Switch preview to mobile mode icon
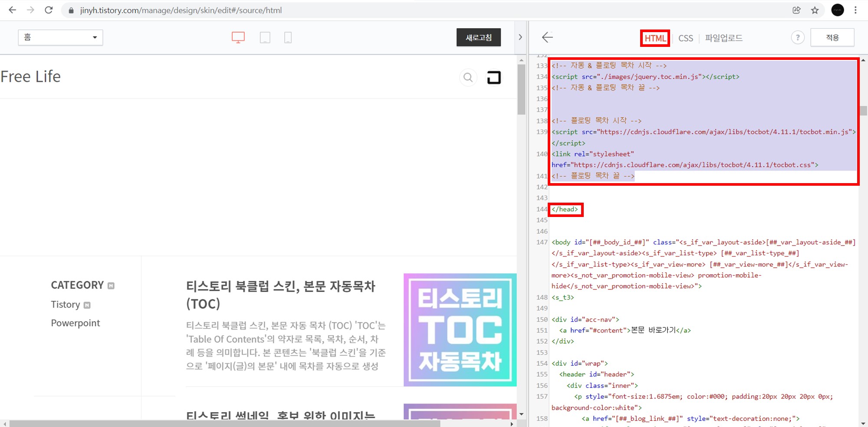868x427 pixels. [x=288, y=37]
